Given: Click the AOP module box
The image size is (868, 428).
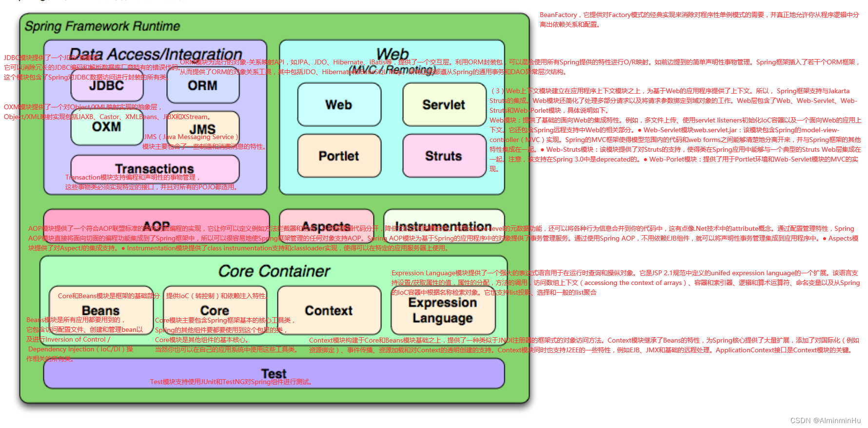Looking at the screenshot, I should pos(157,226).
